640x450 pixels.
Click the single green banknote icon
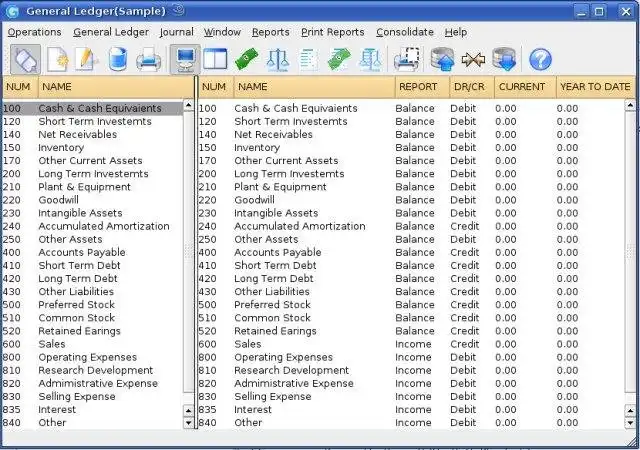click(x=247, y=60)
